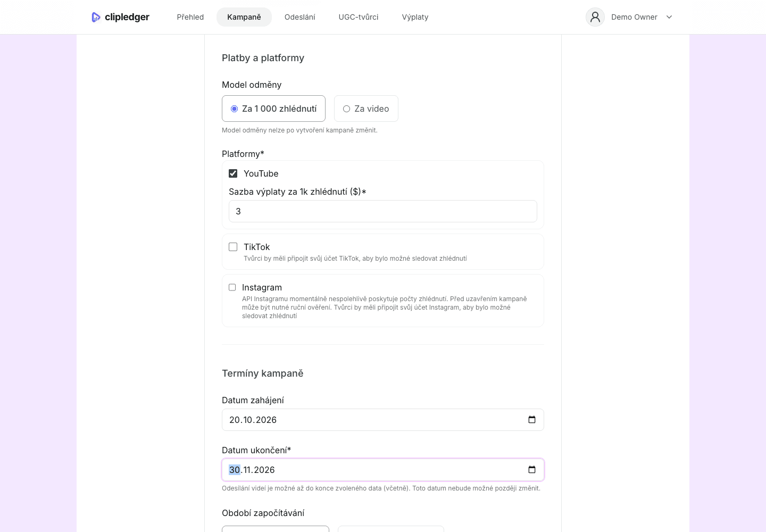Select the Za video reward model
Screen dimensions: 766x532
pos(366,109)
